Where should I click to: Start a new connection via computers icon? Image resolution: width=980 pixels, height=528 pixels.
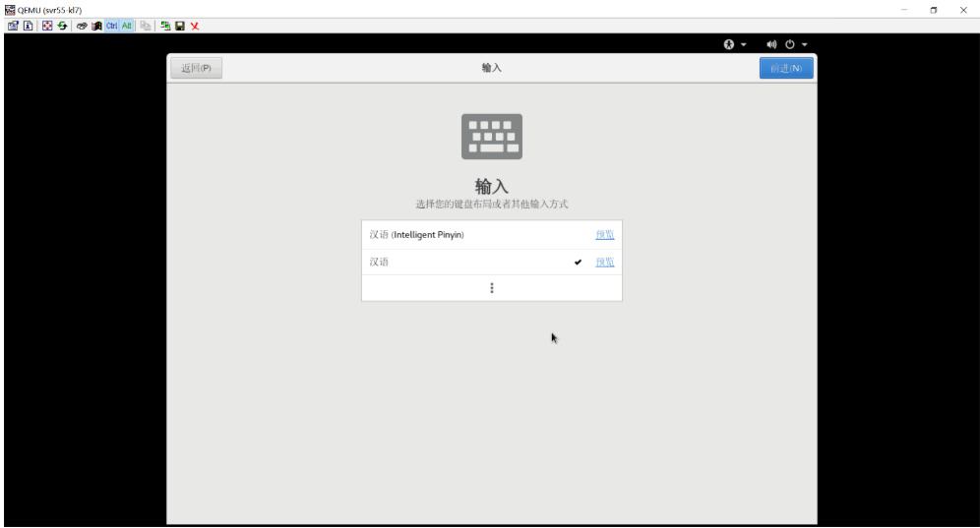click(x=165, y=26)
